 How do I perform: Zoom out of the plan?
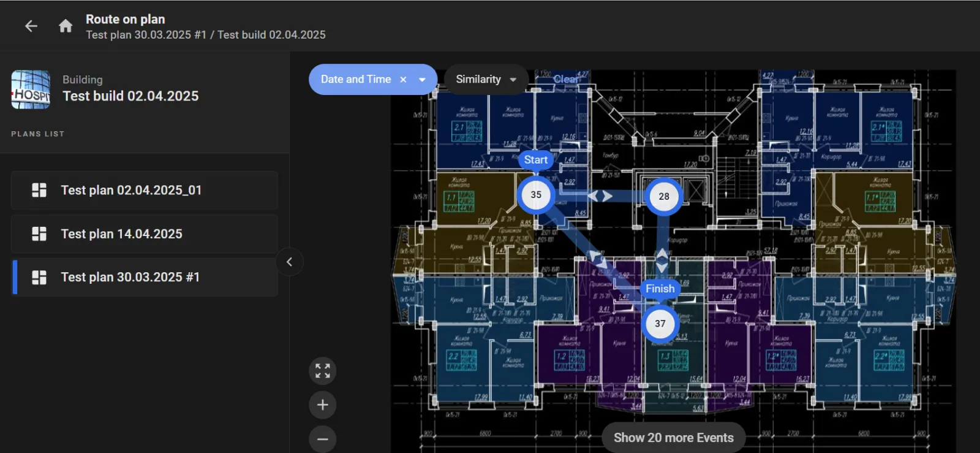tap(323, 439)
